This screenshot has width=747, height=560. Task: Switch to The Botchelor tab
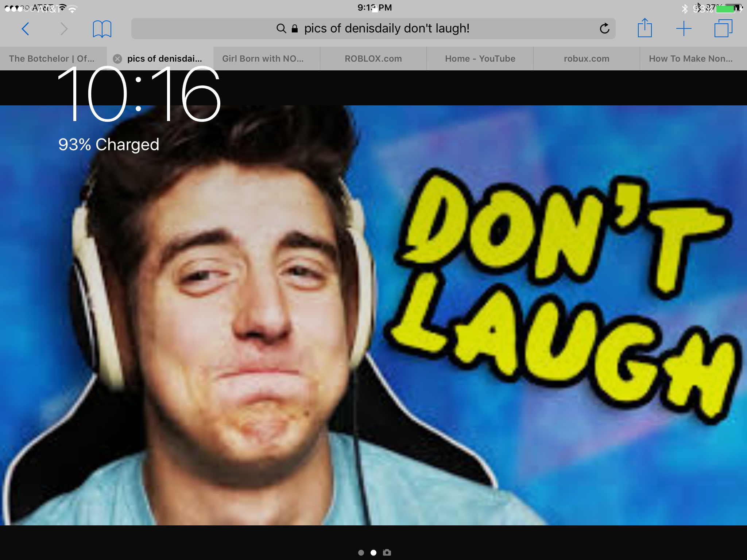pos(53,59)
